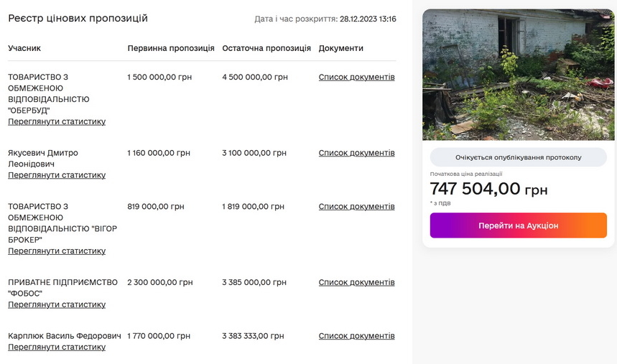Click the "Очікується опублікування протоколу" status badge

[x=518, y=157]
